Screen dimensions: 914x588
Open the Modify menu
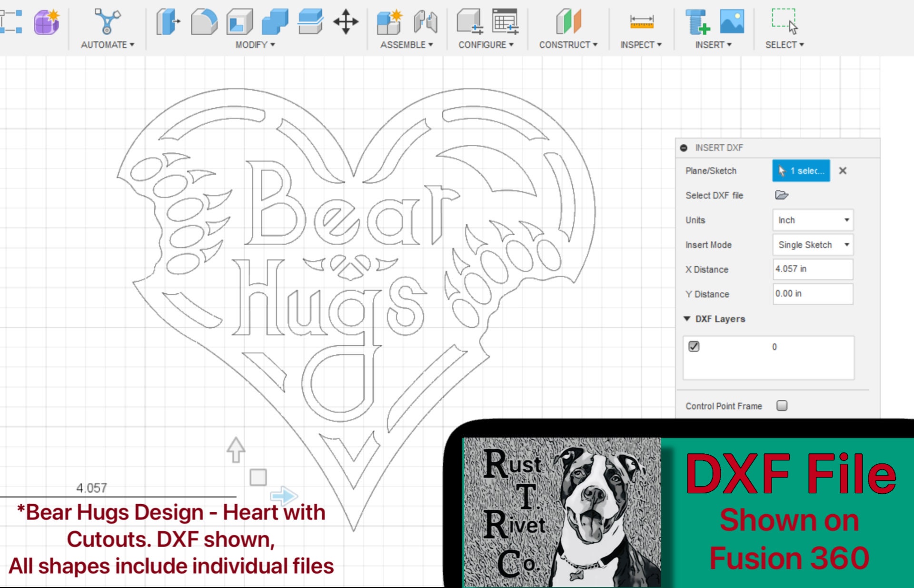point(254,45)
